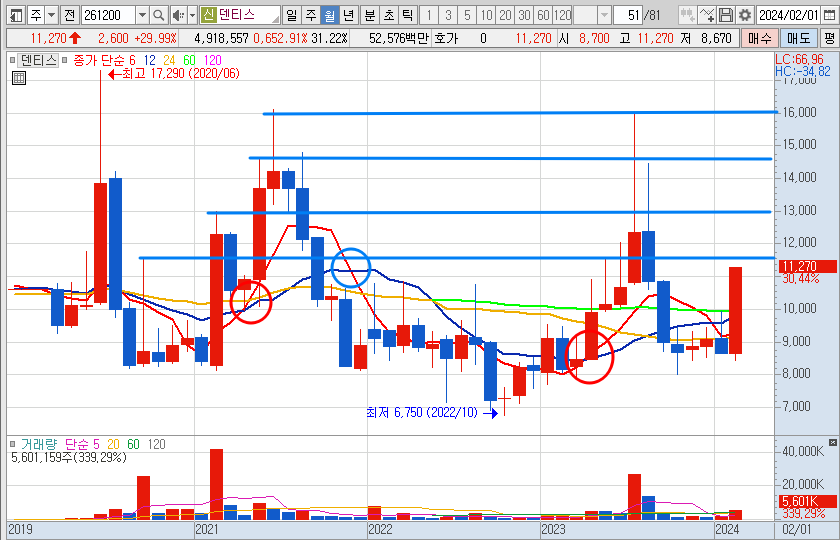The width and height of the screenshot is (840, 540).
Task: Click the 6-period moving average legend
Action: [x=132, y=60]
